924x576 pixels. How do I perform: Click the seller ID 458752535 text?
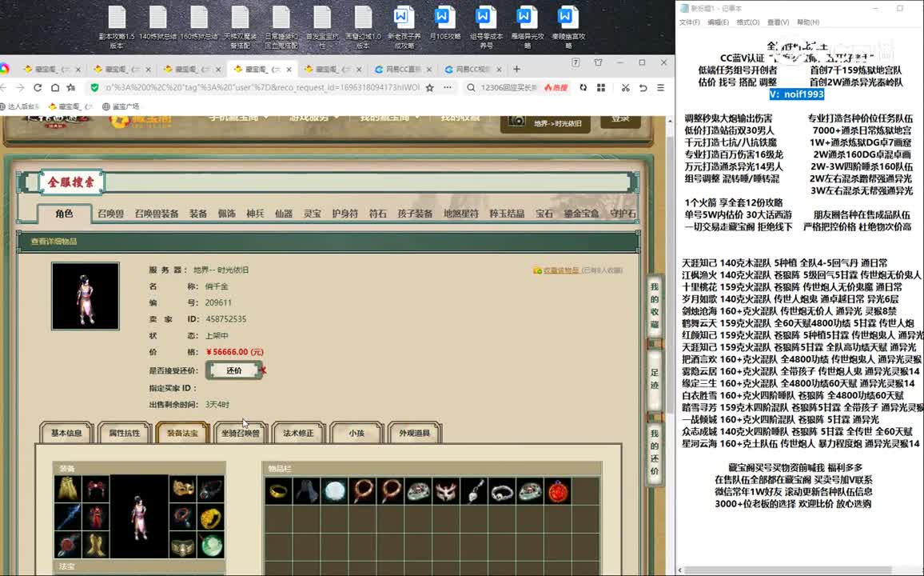click(225, 319)
